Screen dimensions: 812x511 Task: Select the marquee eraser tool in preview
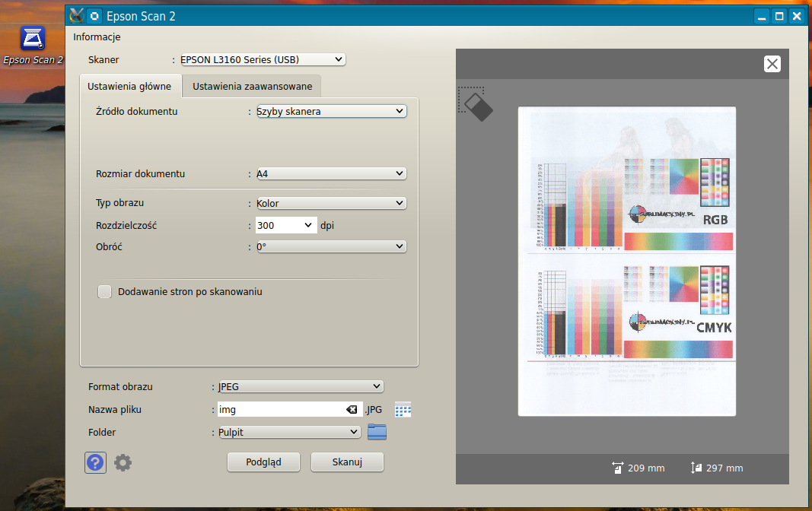tap(476, 104)
